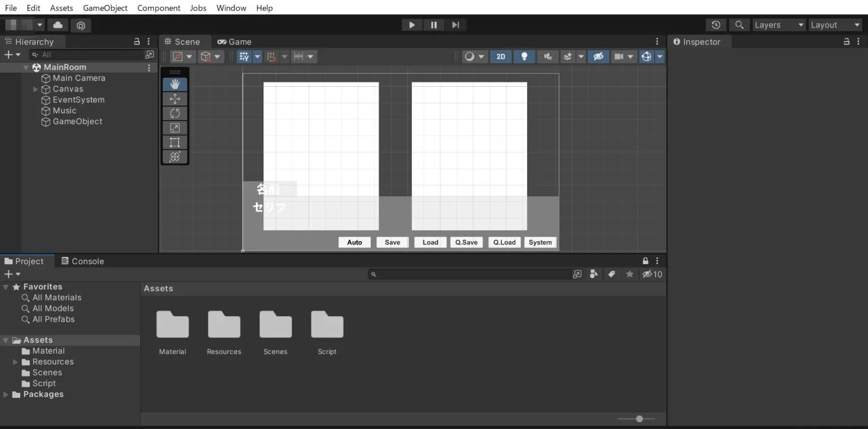The width and height of the screenshot is (868, 429).
Task: Click the Play button
Action: pyautogui.click(x=412, y=25)
